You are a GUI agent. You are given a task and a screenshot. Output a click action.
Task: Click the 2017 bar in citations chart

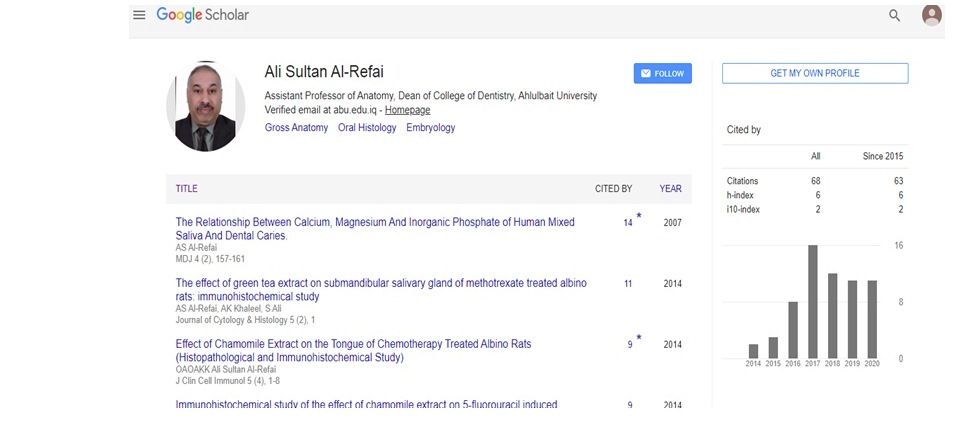click(x=813, y=301)
